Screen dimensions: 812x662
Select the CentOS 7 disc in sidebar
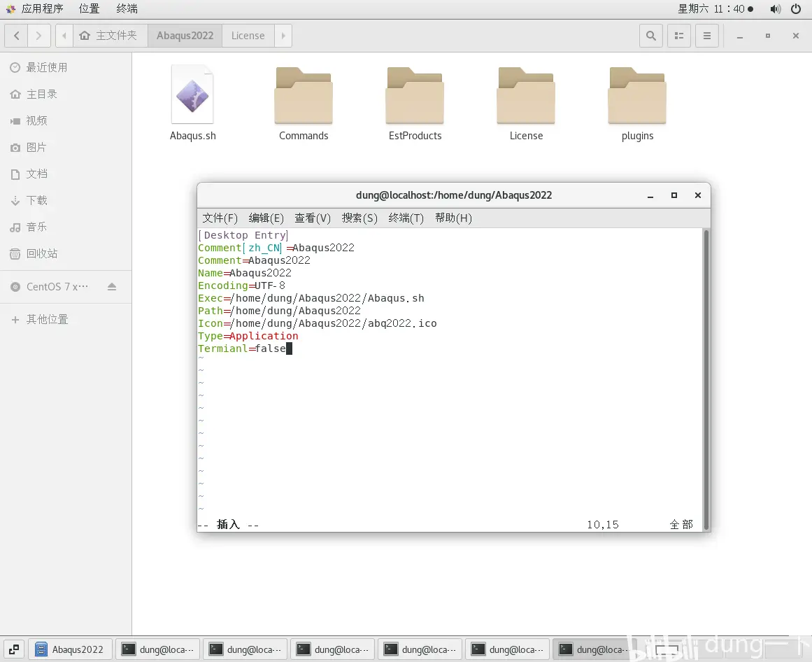[57, 287]
